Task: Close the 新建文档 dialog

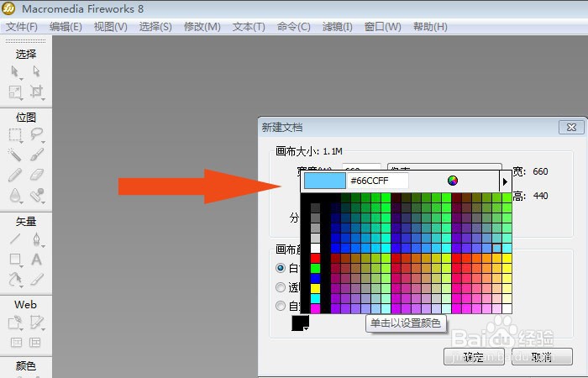Action: (571, 127)
